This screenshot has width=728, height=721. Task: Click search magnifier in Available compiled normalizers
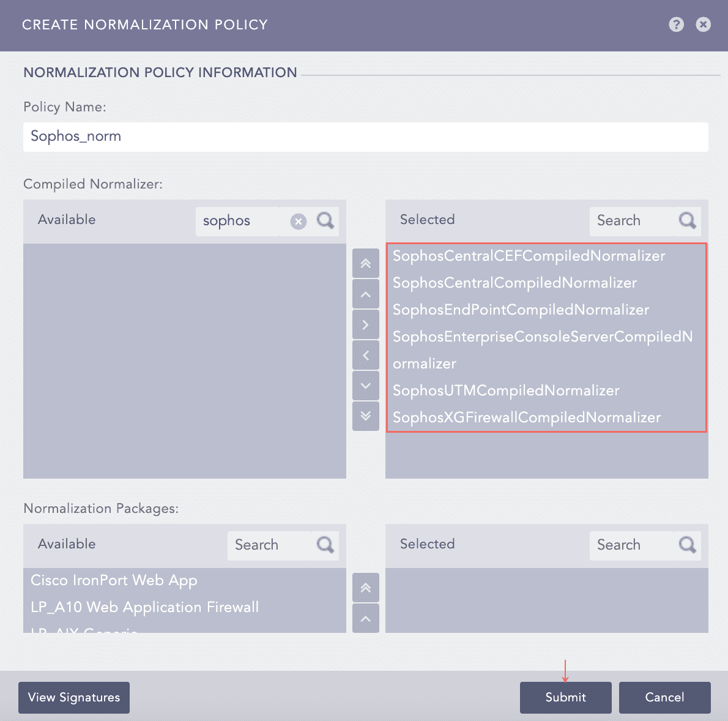325,220
